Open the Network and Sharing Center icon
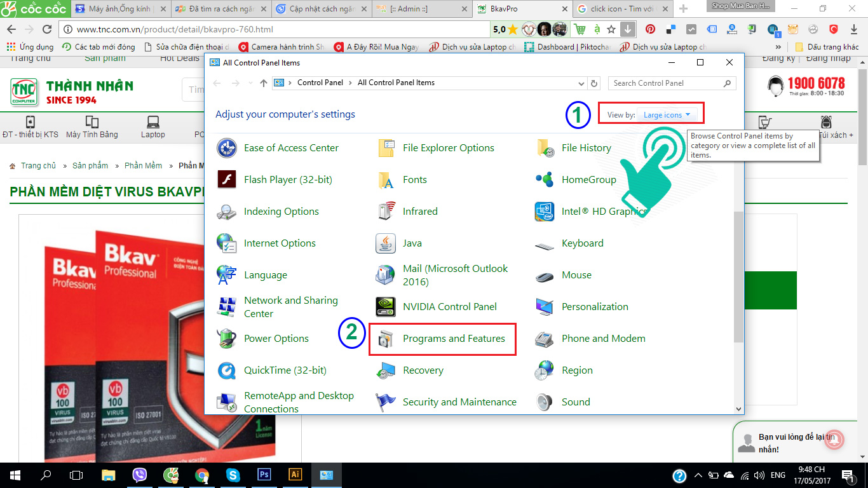The width and height of the screenshot is (868, 488). pos(227,307)
